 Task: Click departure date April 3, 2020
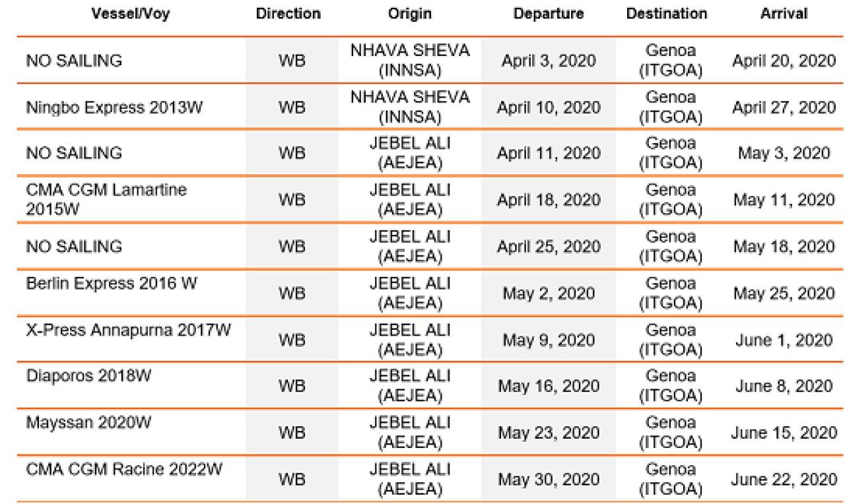pyautogui.click(x=549, y=61)
